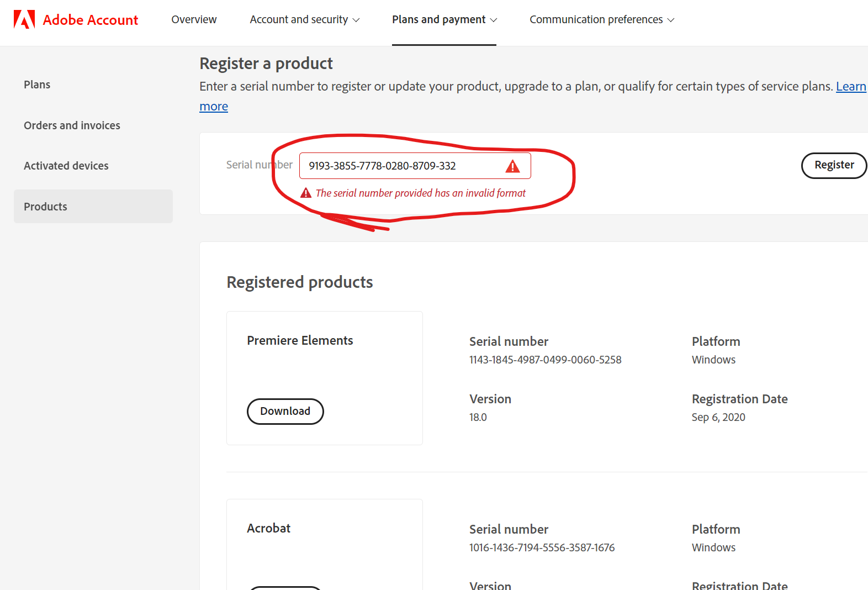Click the Adobe Account title text
The height and width of the screenshot is (590, 868).
point(91,20)
